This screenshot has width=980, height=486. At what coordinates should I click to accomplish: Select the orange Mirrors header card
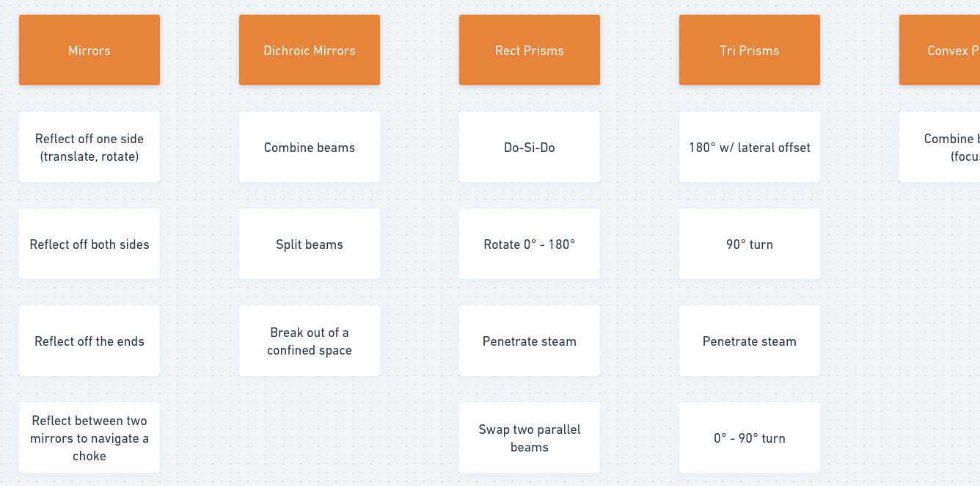click(89, 50)
